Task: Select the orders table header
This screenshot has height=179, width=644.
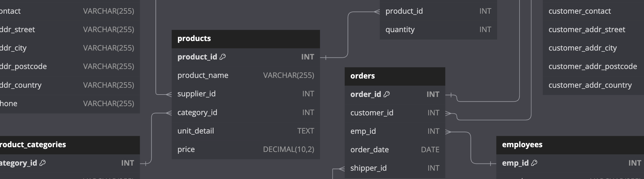Action: (x=395, y=76)
